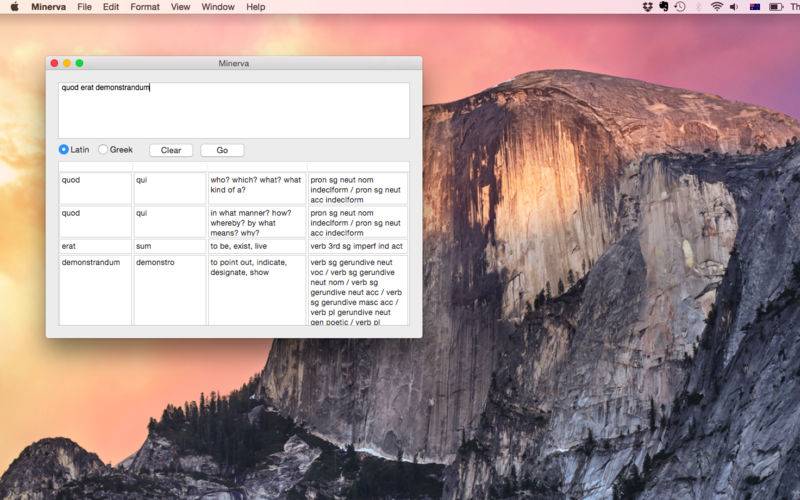Select the Greek radio button

(x=103, y=149)
